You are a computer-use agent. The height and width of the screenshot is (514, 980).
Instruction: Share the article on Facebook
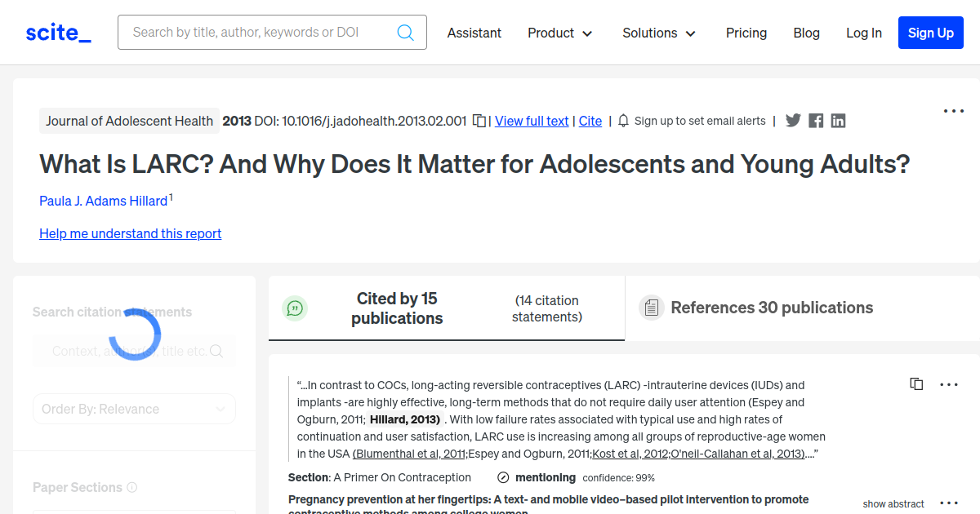click(815, 120)
